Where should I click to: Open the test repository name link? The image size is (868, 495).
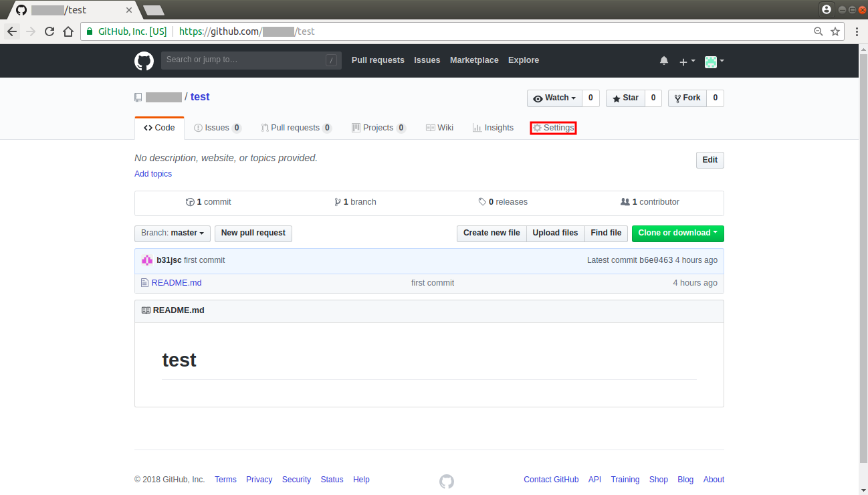click(x=200, y=97)
